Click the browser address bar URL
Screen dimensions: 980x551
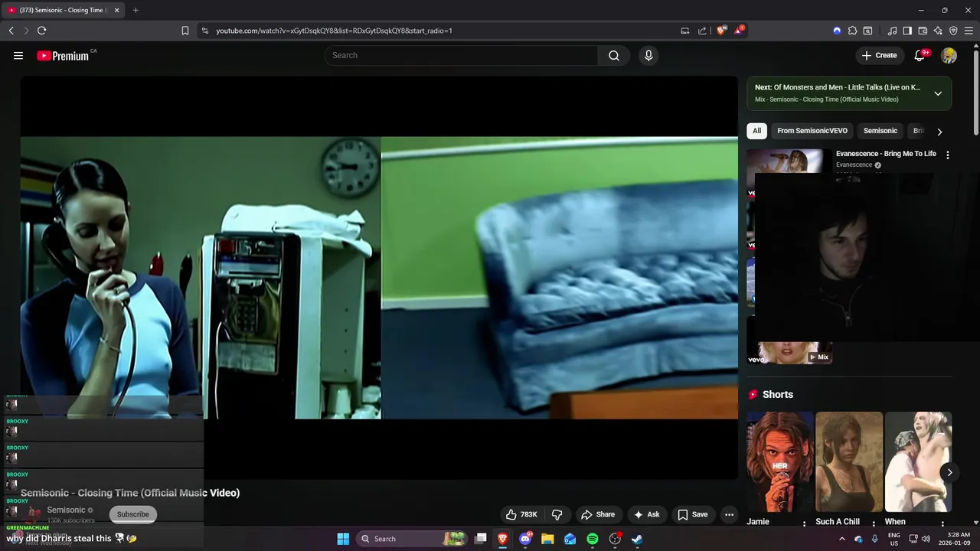334,31
